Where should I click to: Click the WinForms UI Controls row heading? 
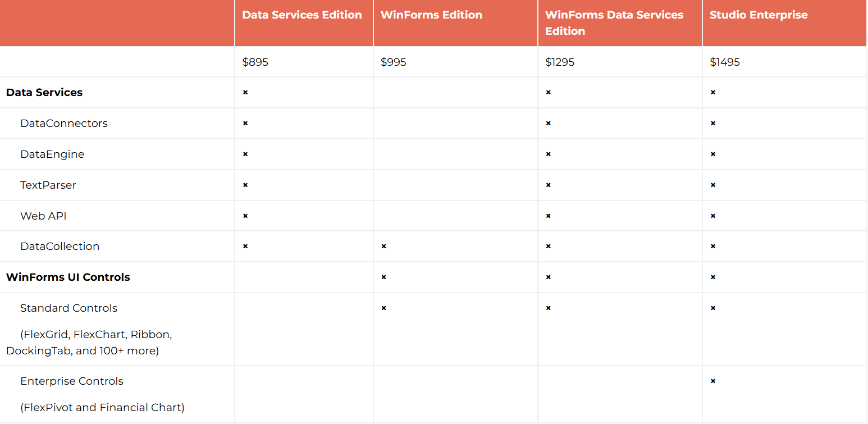(68, 277)
